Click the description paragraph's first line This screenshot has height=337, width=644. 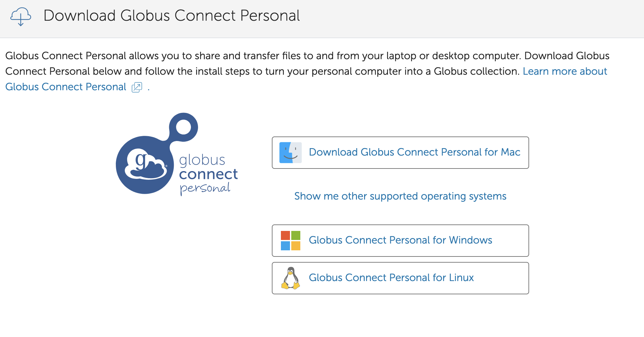pos(307,56)
